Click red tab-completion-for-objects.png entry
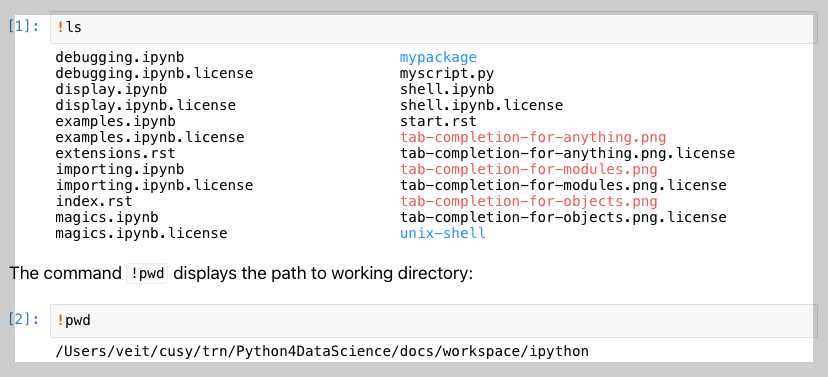The image size is (828, 377). tap(529, 201)
